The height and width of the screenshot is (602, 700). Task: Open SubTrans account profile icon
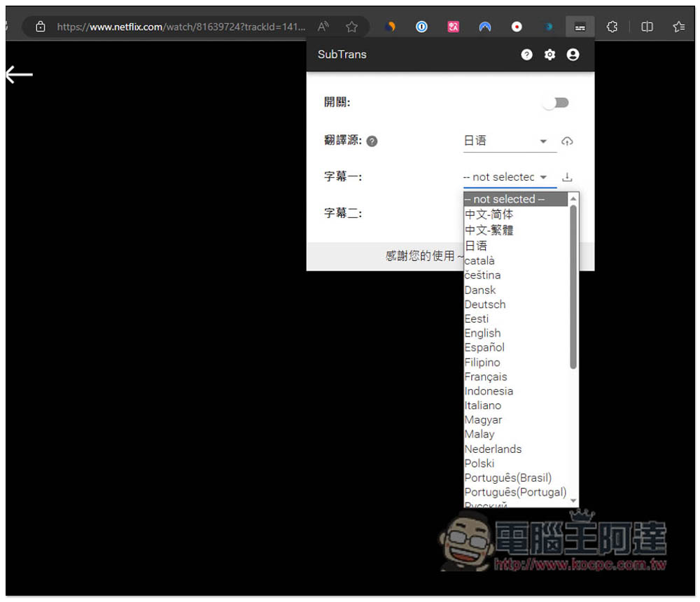click(x=573, y=55)
